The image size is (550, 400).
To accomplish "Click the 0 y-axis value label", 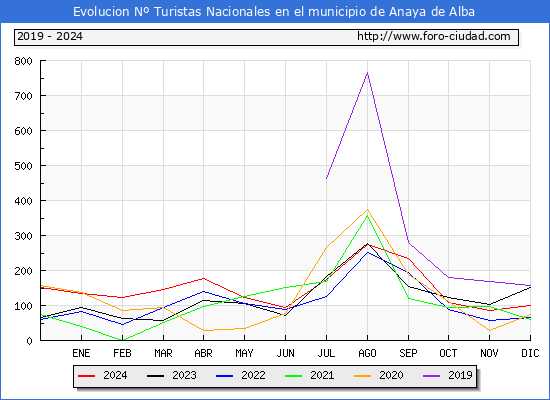I will point(29,341).
